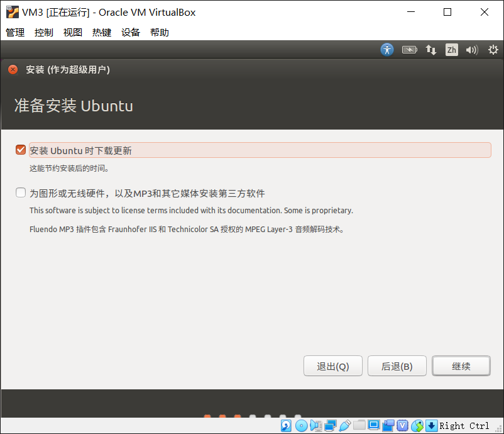Click the 继续 button
This screenshot has height=434, width=504.
point(461,366)
